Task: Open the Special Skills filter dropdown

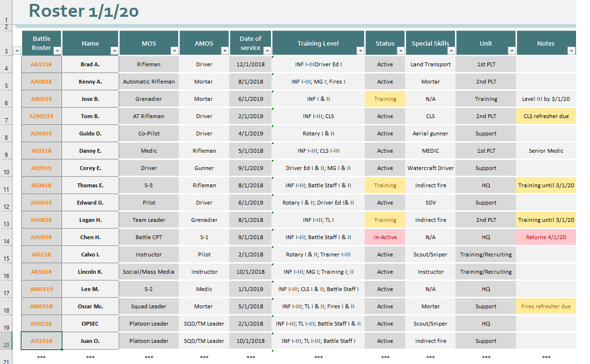Action: click(x=451, y=51)
